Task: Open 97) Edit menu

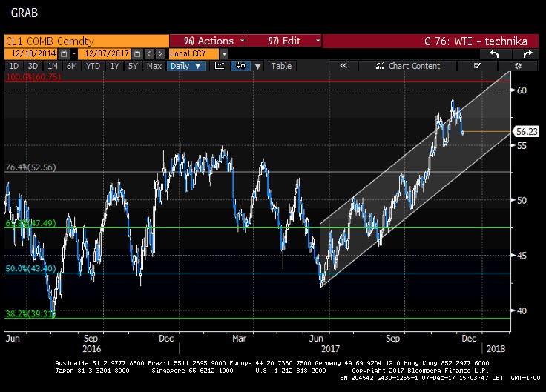Action: 284,41
